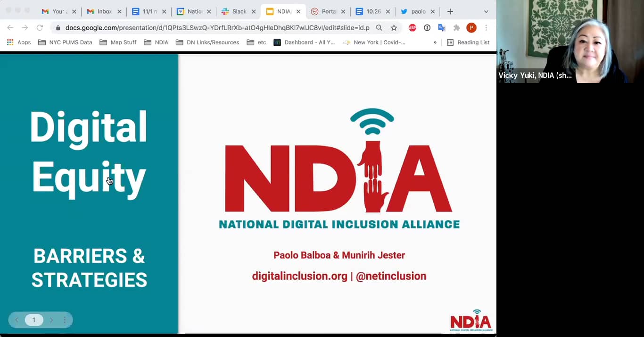
Task: Click the docs.google.com address bar
Action: 217,28
